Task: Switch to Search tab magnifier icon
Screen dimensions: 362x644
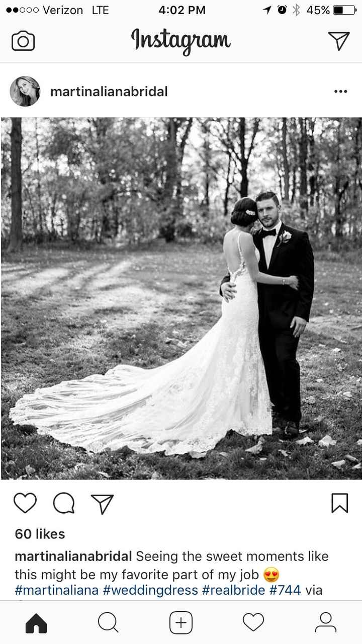Action: [x=108, y=623]
